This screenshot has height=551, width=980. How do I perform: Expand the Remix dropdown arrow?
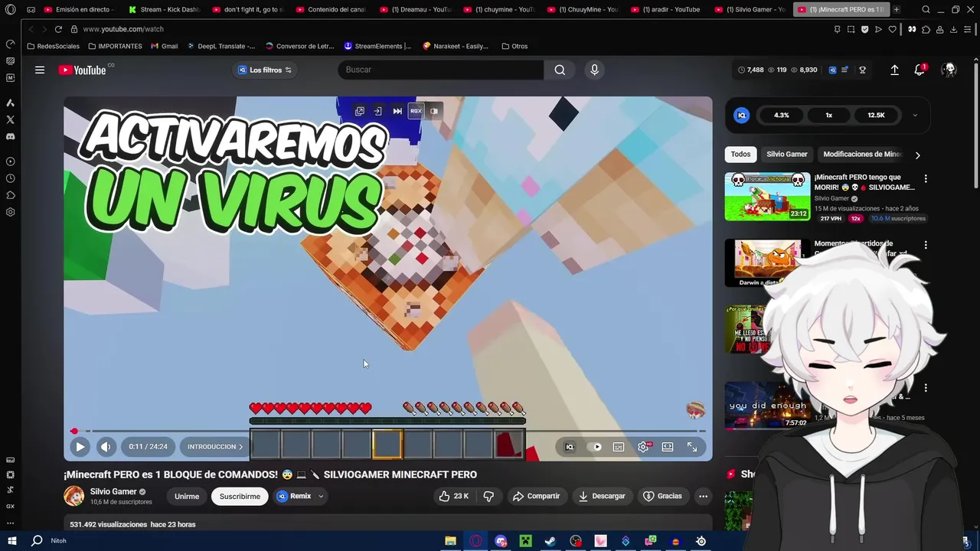point(321,496)
